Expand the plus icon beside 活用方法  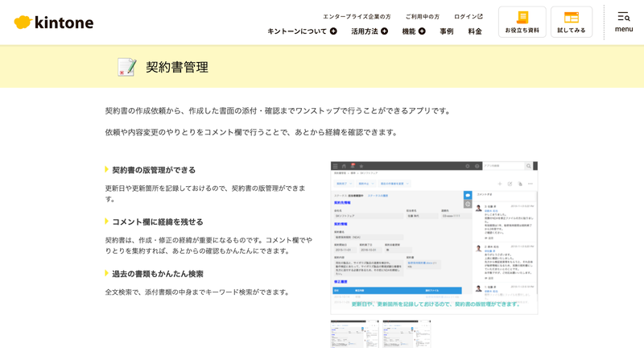tap(385, 31)
